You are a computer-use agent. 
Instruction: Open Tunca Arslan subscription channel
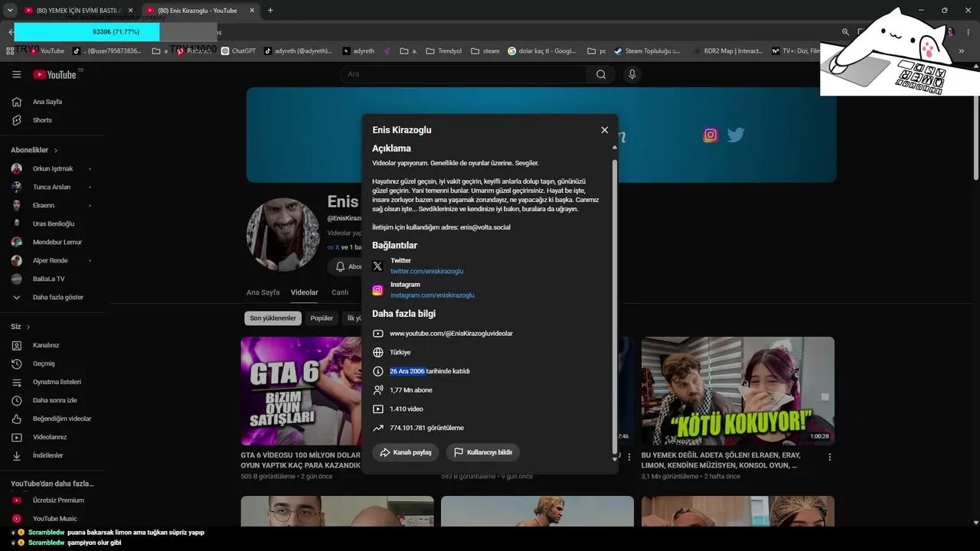coord(51,187)
